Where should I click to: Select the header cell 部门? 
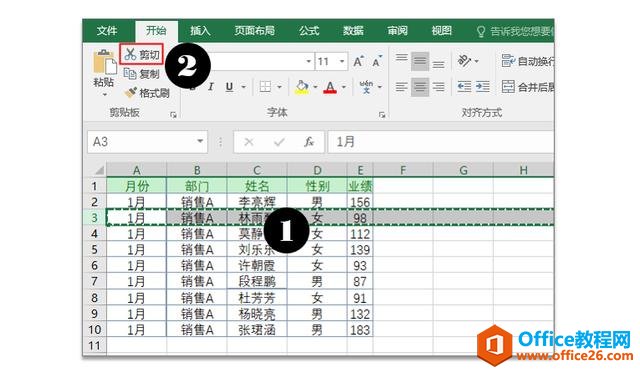[x=197, y=186]
